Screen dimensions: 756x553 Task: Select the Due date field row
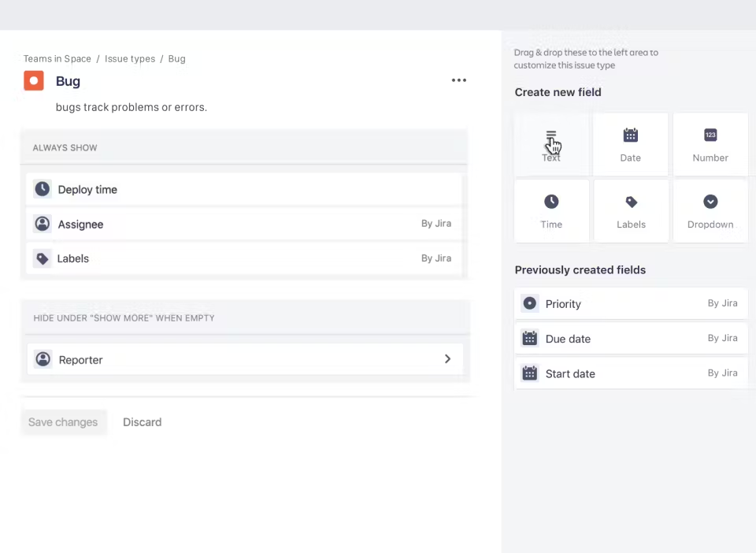point(630,339)
